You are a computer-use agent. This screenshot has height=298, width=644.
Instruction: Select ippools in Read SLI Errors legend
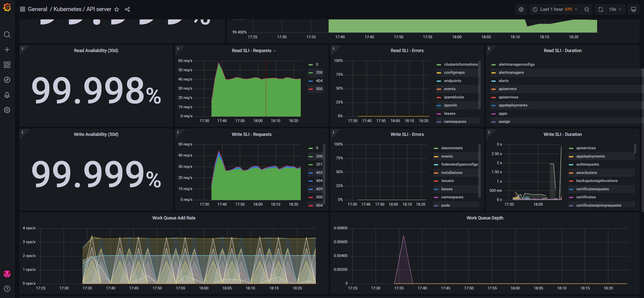click(450, 105)
